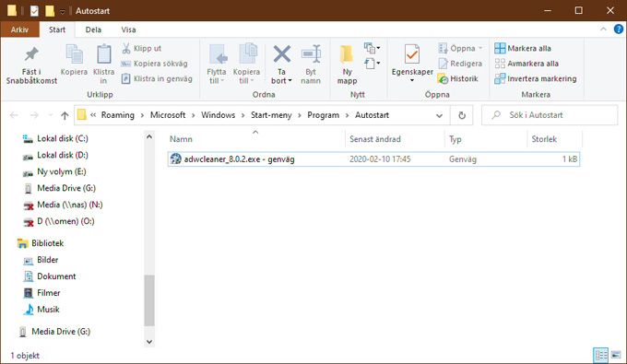The height and width of the screenshot is (364, 627).
Task: Create a folder with Ny mapp
Action: point(347,64)
